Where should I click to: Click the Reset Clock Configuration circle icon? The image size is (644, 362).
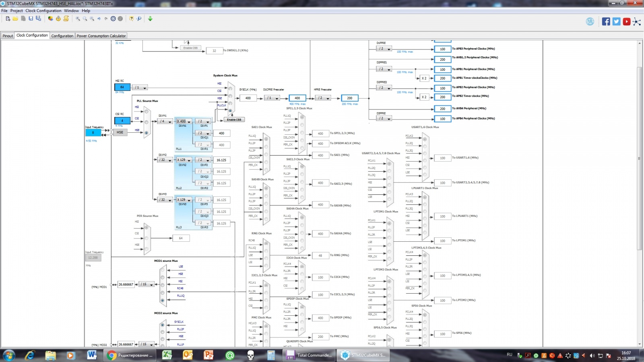pos(113,19)
